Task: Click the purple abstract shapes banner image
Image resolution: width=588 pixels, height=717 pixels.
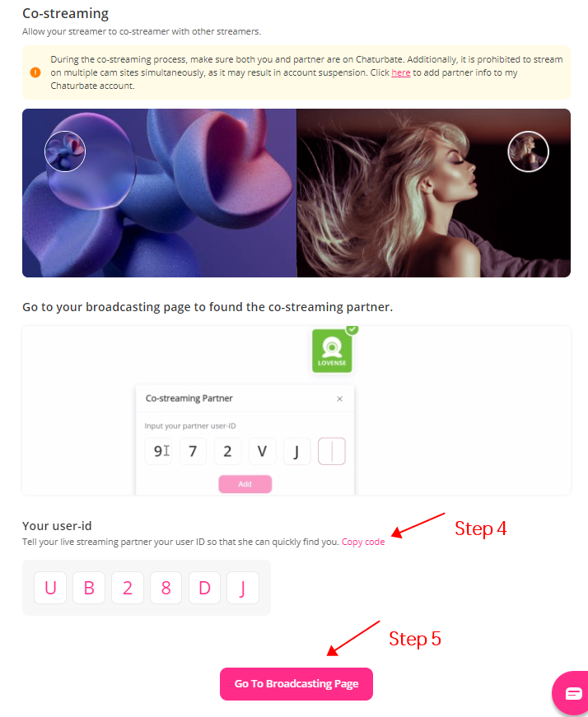Action: click(x=159, y=193)
